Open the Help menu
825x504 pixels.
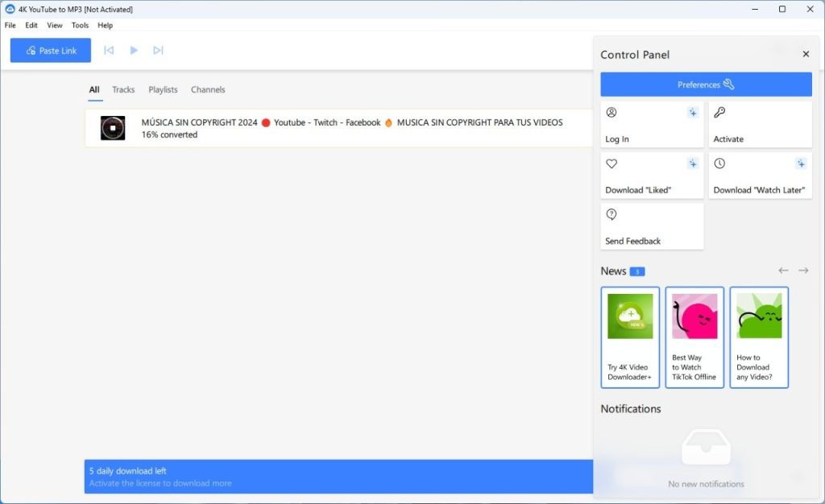(105, 25)
